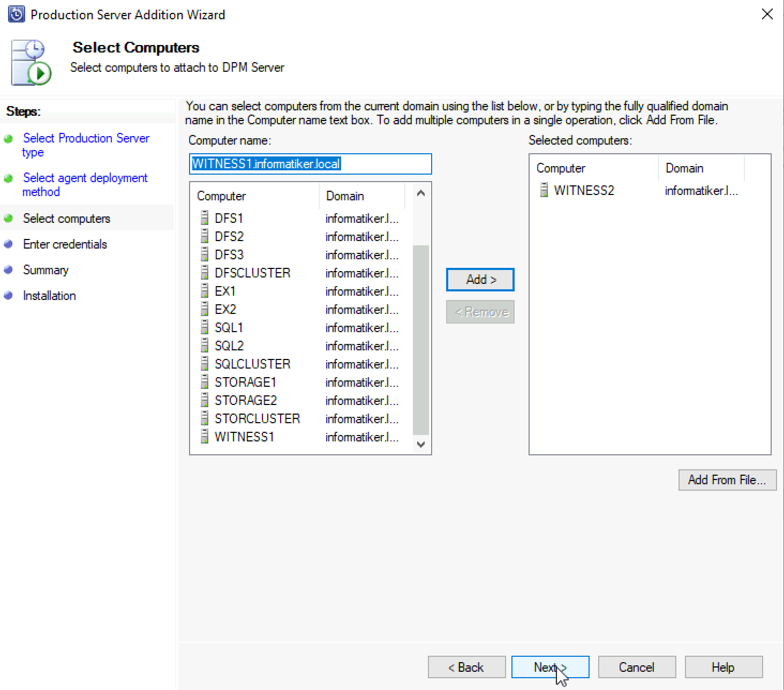Click the computer list scroll up arrow

[421, 193]
